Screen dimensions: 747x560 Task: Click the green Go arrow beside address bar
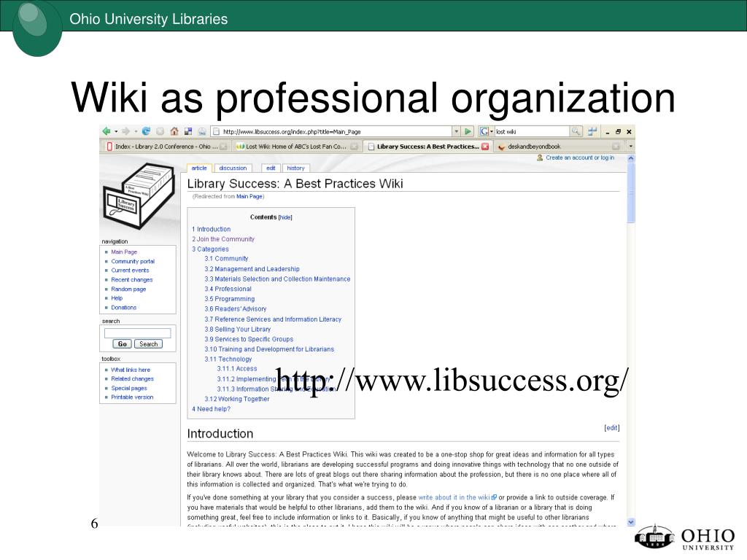click(x=468, y=131)
